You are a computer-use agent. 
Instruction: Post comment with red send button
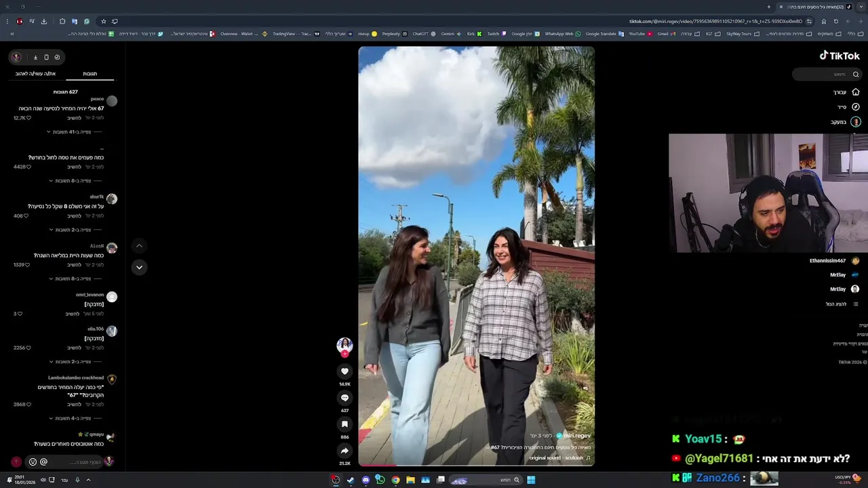point(16,462)
